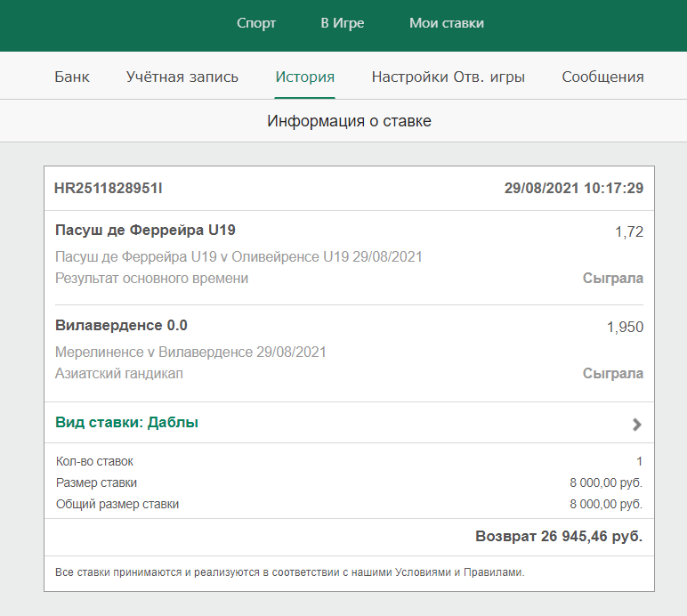The image size is (687, 616).
Task: Click the odds value 1,950
Action: coord(626,328)
